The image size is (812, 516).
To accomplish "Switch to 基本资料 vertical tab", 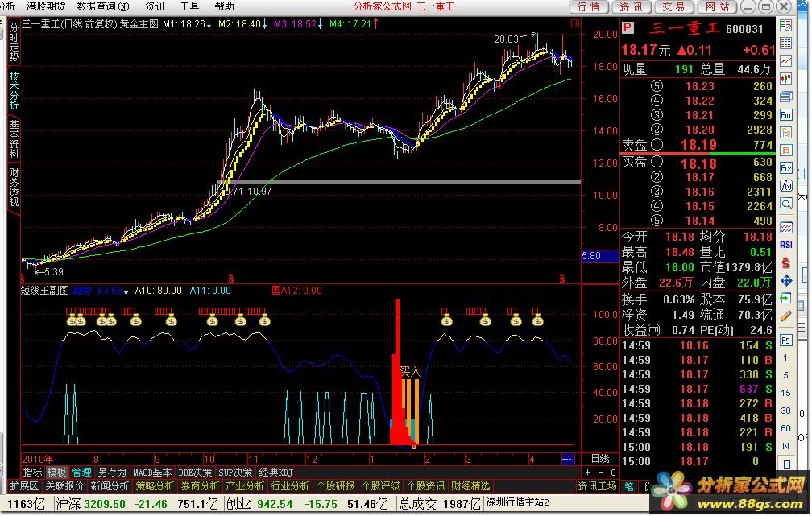I will [14, 138].
